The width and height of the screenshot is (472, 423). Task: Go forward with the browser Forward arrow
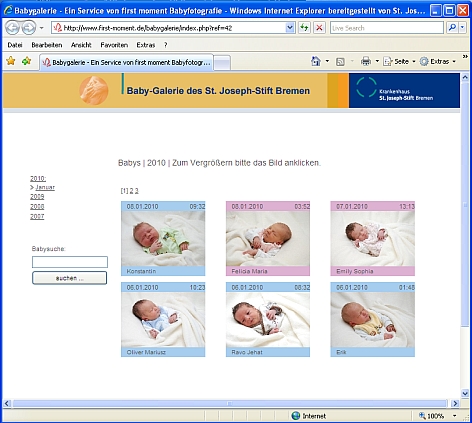(29, 28)
